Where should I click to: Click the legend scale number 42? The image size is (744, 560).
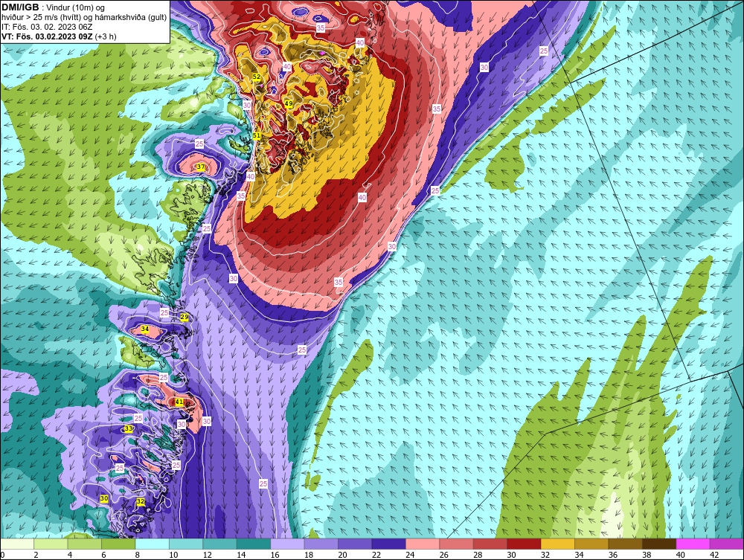(x=714, y=555)
